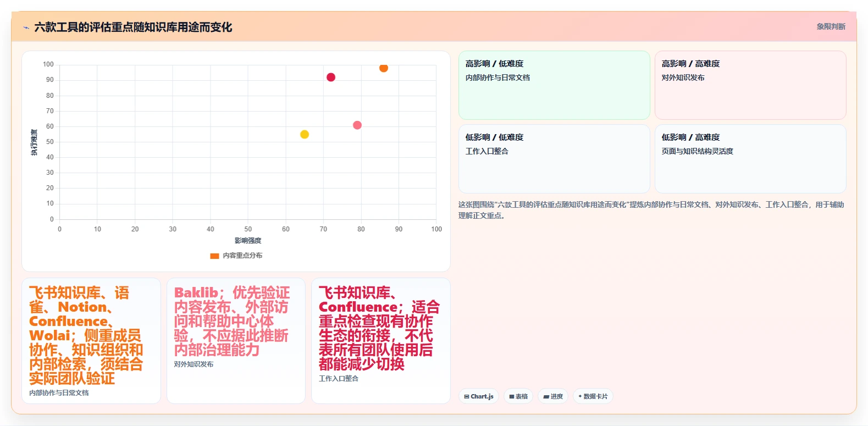Click the lightning icon beside the header title

click(x=26, y=27)
